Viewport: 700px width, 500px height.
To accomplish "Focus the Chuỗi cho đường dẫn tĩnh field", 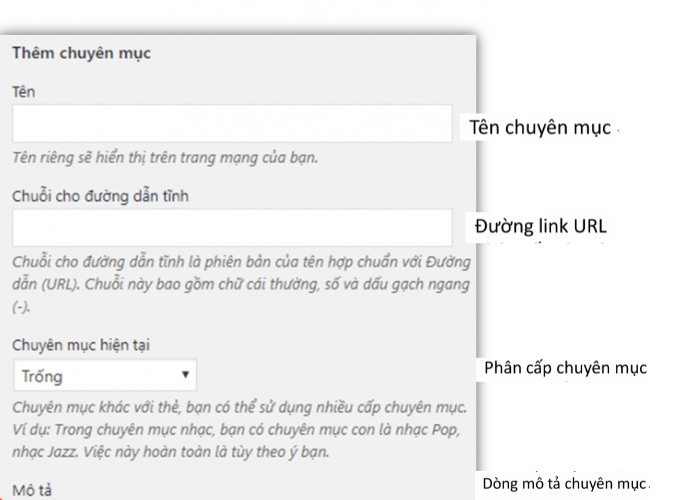I will (232, 228).
